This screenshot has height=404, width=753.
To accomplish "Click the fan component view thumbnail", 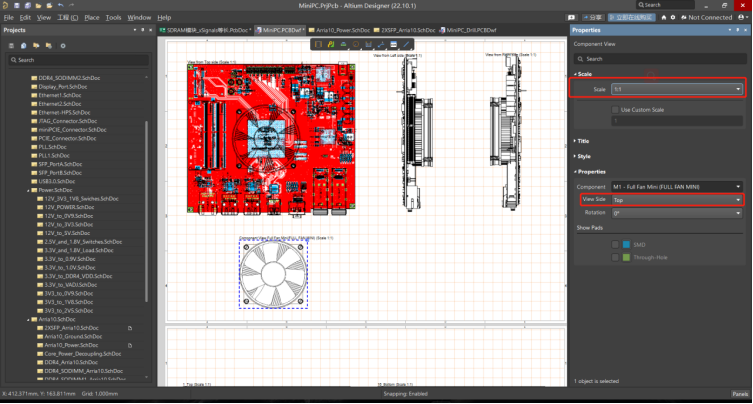I will (272, 273).
